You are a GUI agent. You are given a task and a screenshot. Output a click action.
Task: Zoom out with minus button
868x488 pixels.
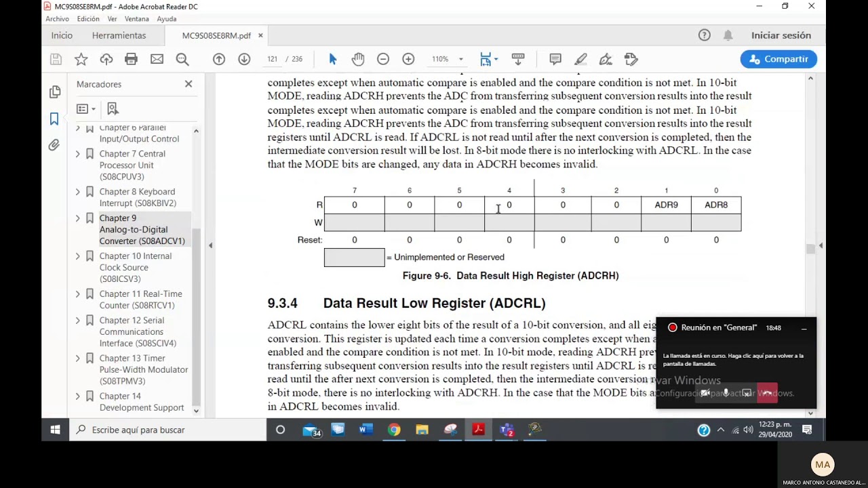(x=383, y=59)
